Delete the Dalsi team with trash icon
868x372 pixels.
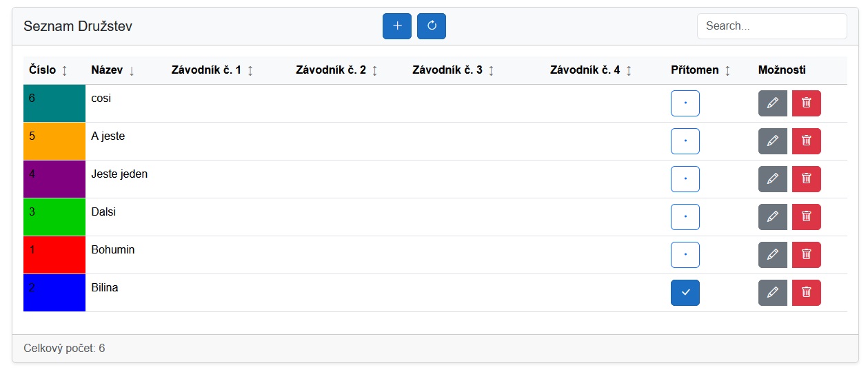[x=807, y=217]
